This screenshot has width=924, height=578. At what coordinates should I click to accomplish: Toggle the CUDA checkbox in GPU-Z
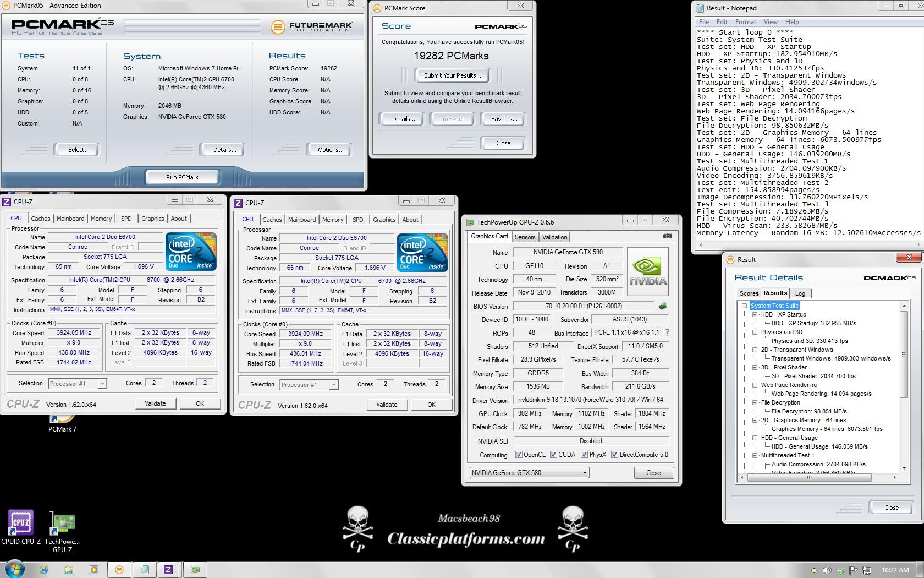click(553, 455)
